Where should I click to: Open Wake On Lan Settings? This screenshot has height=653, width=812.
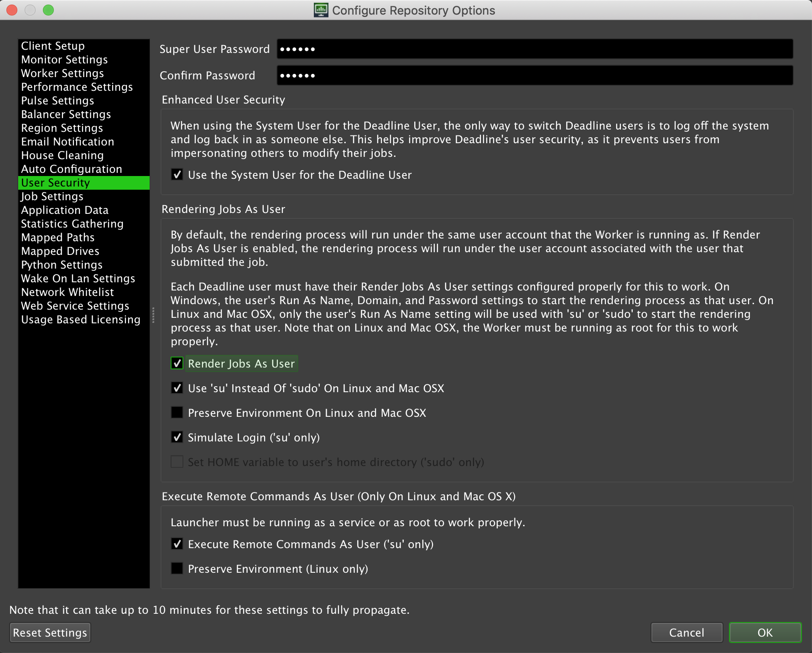[x=84, y=279]
